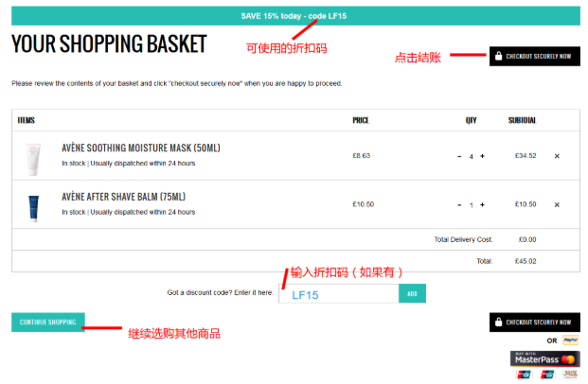
Task: Pay with the PayPal icon
Action: point(570,340)
